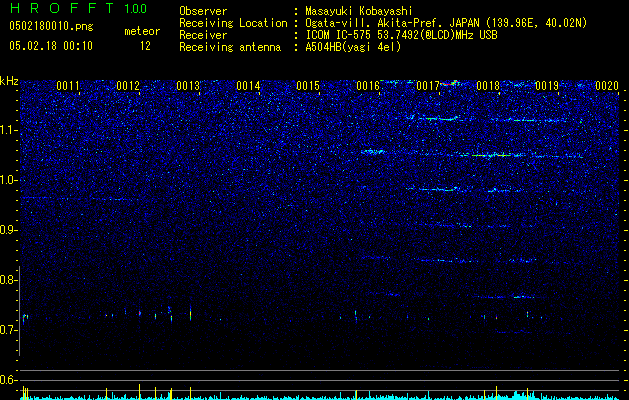Click the HROFFT title text
Screen dimensions: 629x400
pos(62,8)
